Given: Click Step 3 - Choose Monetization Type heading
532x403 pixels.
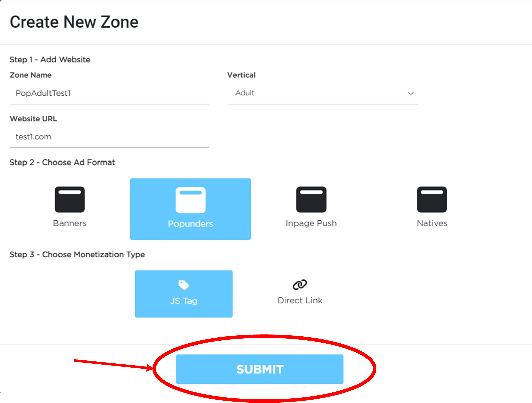Looking at the screenshot, I should pyautogui.click(x=77, y=254).
